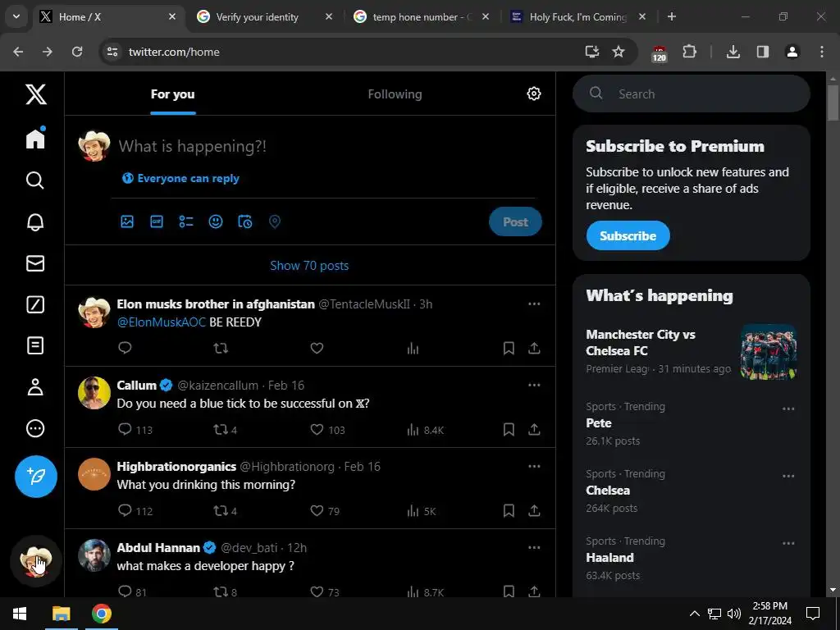This screenshot has width=840, height=630.
Task: Open More circle icon in sidebar
Action: click(35, 428)
